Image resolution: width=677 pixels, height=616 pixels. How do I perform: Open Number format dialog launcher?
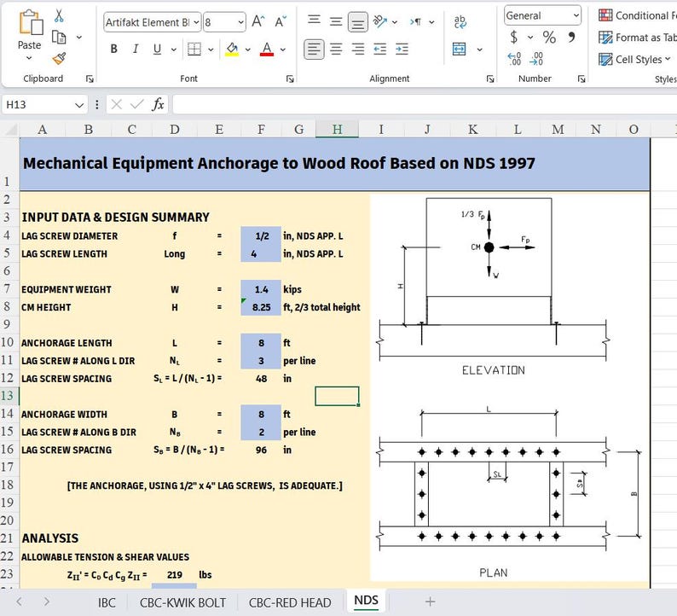pos(582,78)
